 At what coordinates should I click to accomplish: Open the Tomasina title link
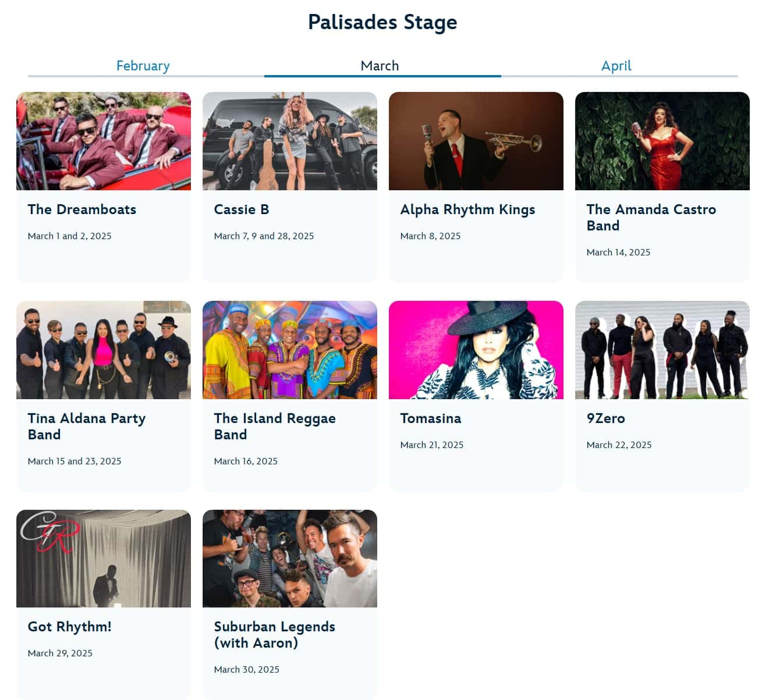pos(431,418)
